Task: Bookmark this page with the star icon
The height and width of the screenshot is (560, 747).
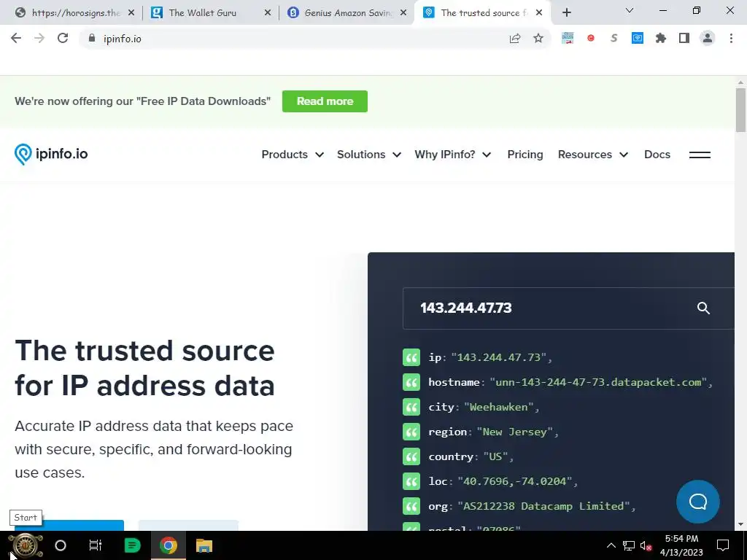Action: point(538,38)
